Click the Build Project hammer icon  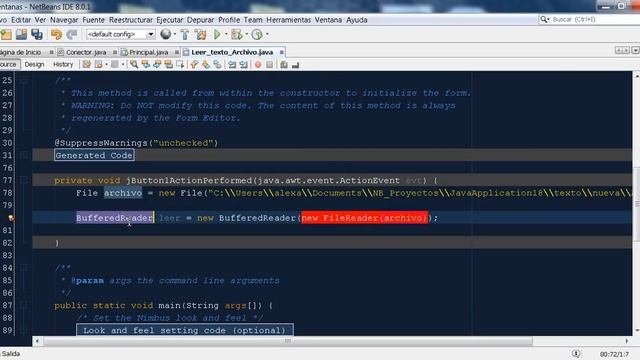(185, 35)
